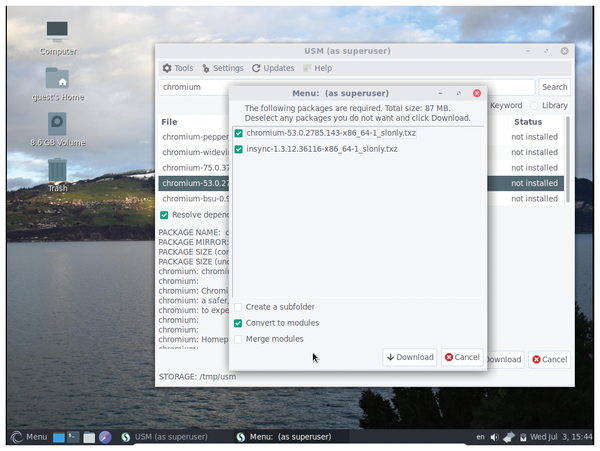Open the Updates menu in USM
600x451 pixels.
273,68
